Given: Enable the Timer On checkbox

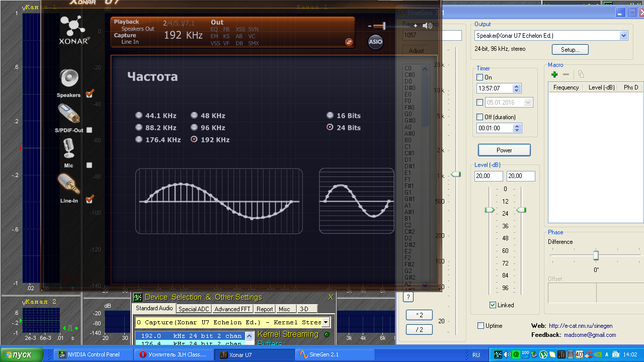Looking at the screenshot, I should [479, 77].
